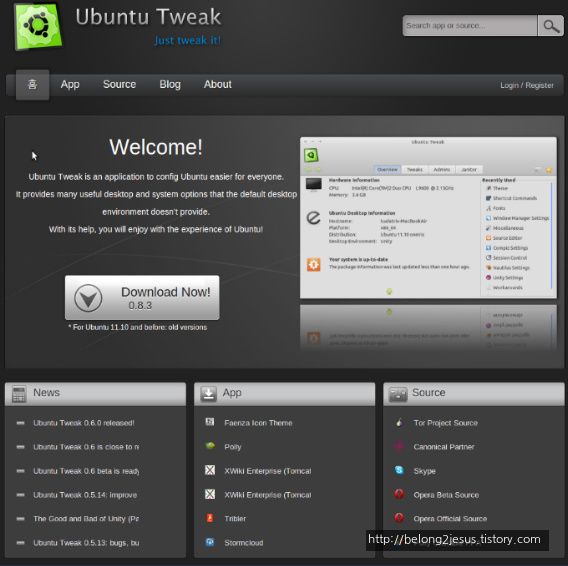Open the Canonical Partner source link
Image resolution: width=568 pixels, height=566 pixels.
[444, 447]
